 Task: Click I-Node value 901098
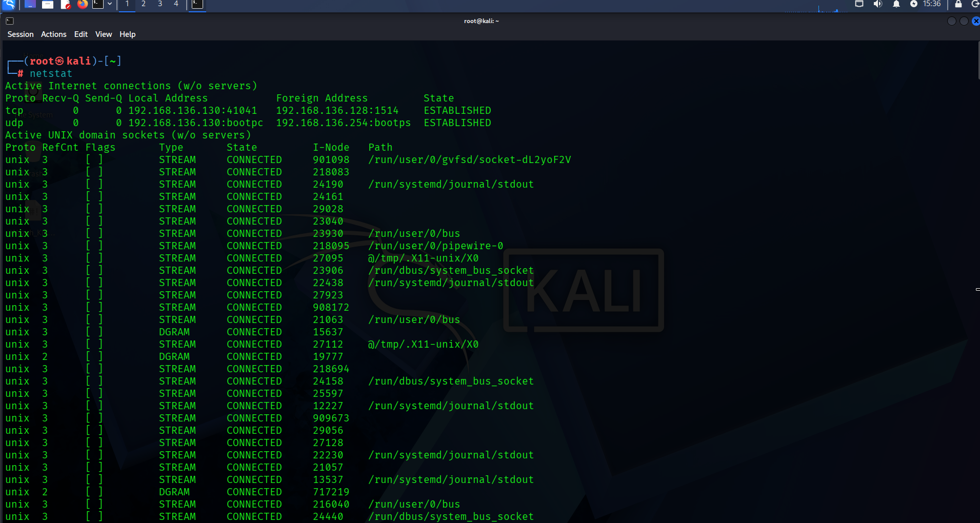331,160
